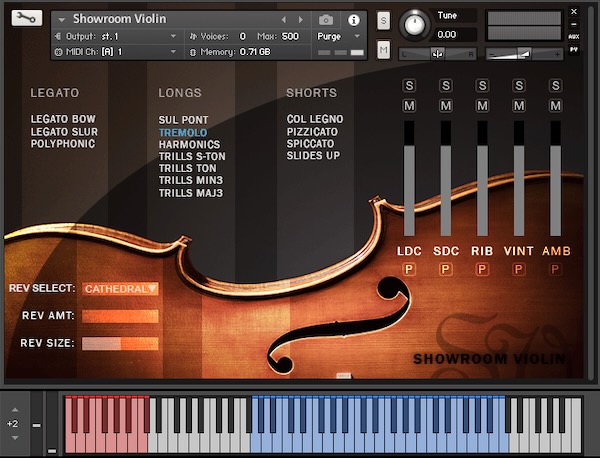Select TRILLS MAJ3 articulation
Viewport: 600px width, 458px height.
[191, 193]
